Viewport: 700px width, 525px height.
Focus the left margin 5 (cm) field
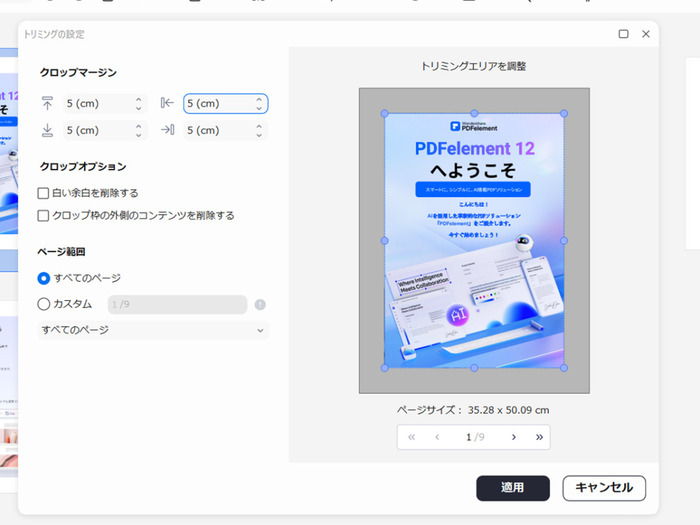[225, 104]
